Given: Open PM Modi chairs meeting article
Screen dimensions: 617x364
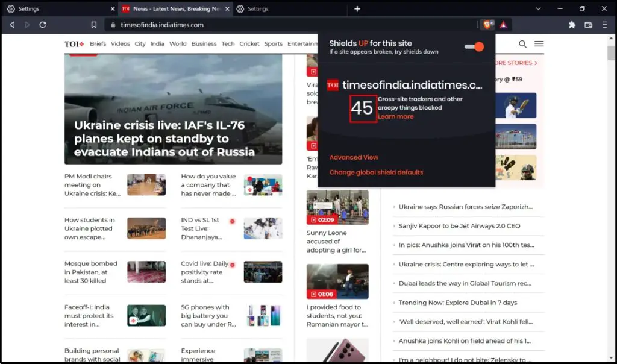Looking at the screenshot, I should point(92,185).
